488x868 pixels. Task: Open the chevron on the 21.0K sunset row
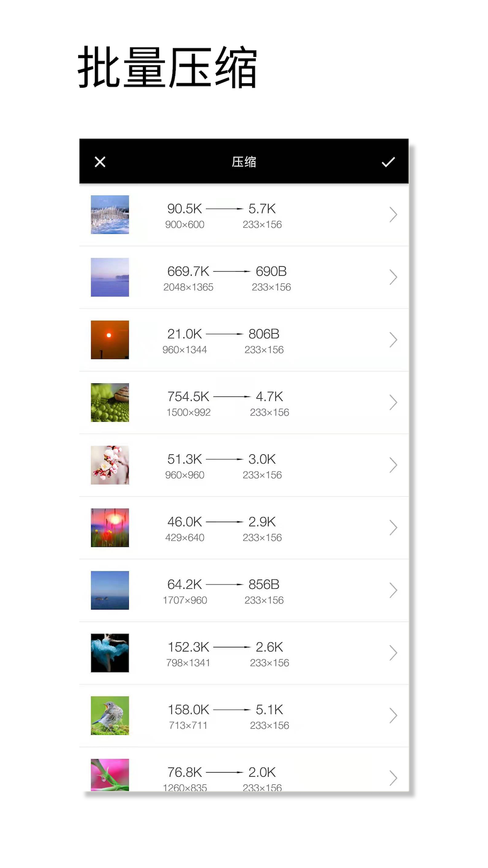393,340
